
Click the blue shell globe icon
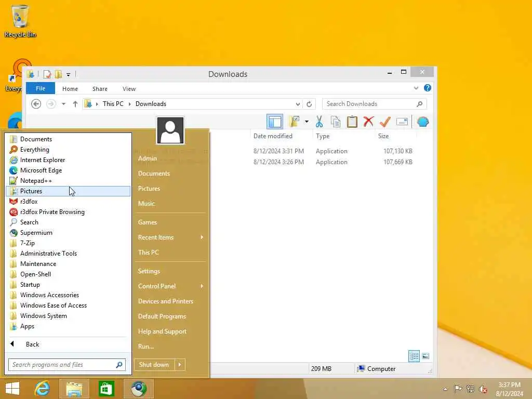point(423,122)
